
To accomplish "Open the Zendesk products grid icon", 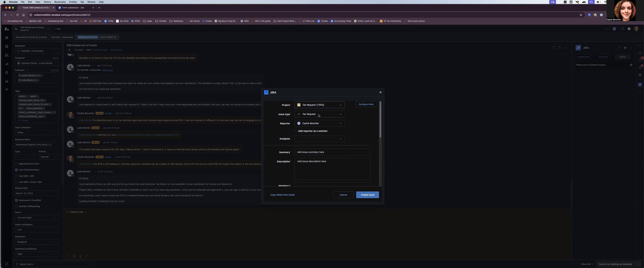I will click(x=622, y=29).
